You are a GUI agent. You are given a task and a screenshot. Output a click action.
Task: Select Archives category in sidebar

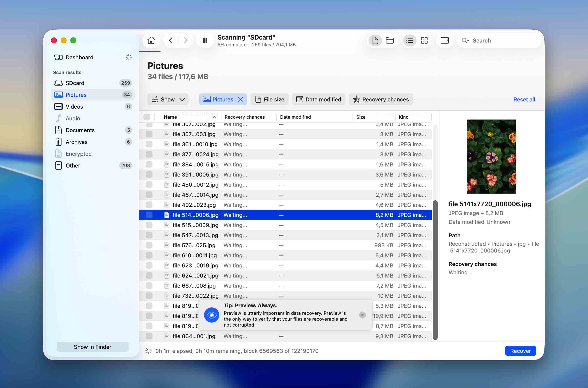tap(93, 142)
